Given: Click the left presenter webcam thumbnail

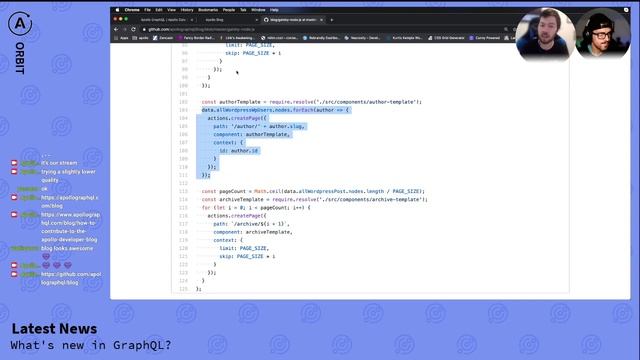Looking at the screenshot, I should click(546, 35).
